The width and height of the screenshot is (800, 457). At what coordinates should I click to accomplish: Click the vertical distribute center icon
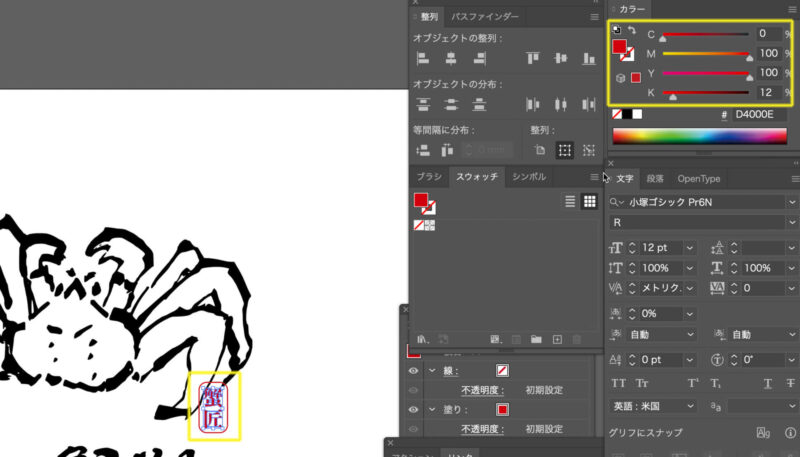pyautogui.click(x=451, y=105)
